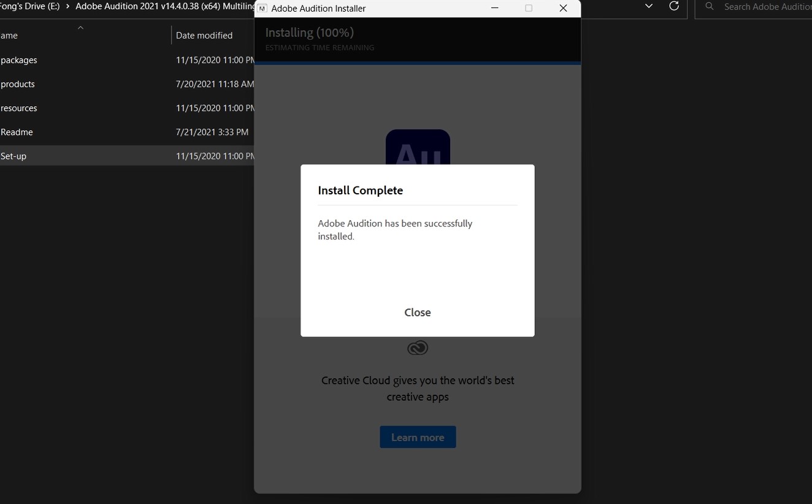Click Close in Install Complete dialog
This screenshot has height=504, width=812.
417,312
